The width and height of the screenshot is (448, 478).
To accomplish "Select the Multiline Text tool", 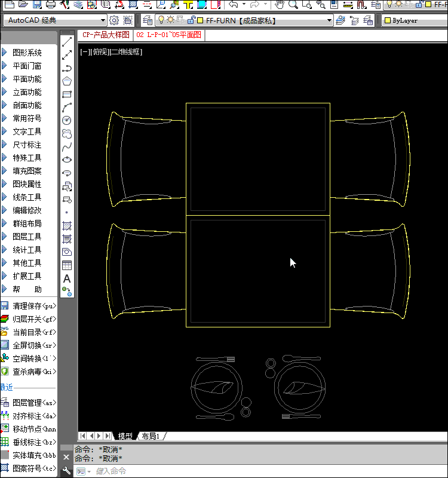I will [x=67, y=278].
